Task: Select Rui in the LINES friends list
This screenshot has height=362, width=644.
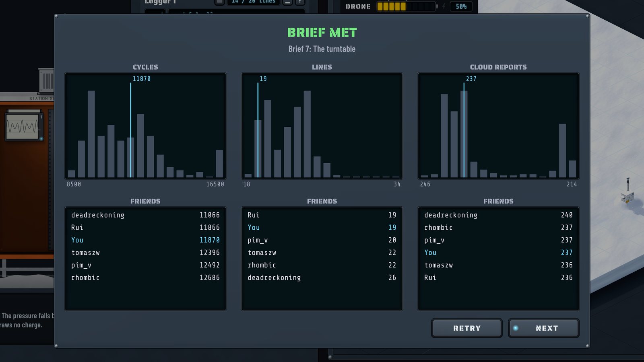Action: coord(322,215)
